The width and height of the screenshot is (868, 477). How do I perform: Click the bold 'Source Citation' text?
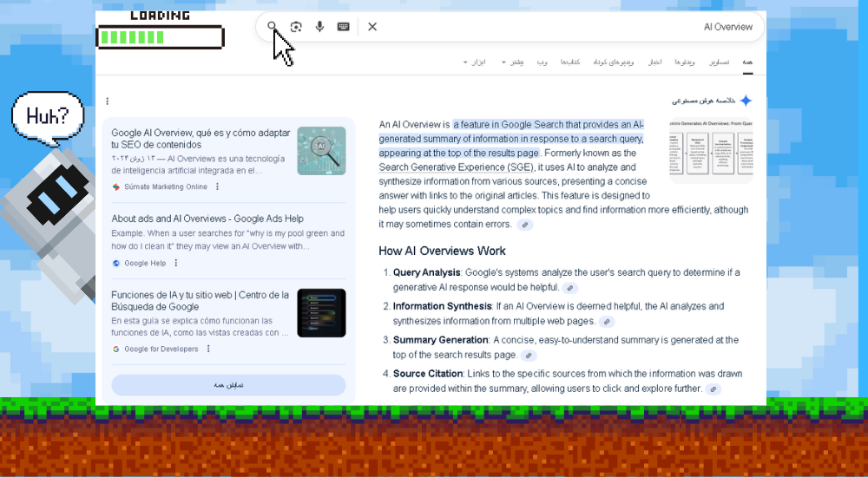point(429,374)
